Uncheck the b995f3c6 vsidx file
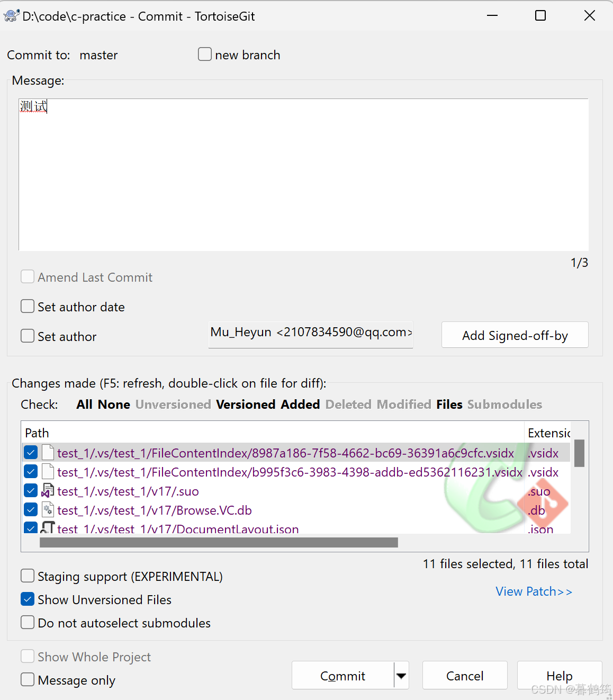Image resolution: width=613 pixels, height=700 pixels. pos(31,472)
